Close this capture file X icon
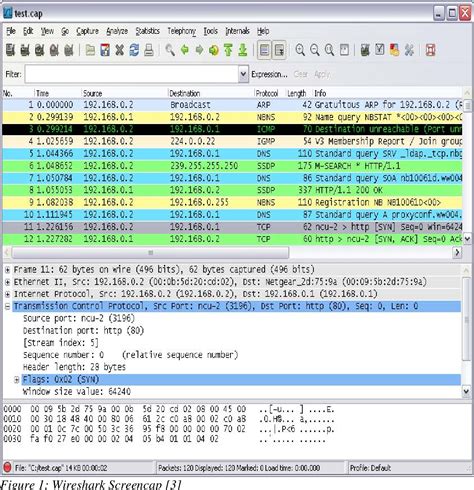 pos(119,50)
